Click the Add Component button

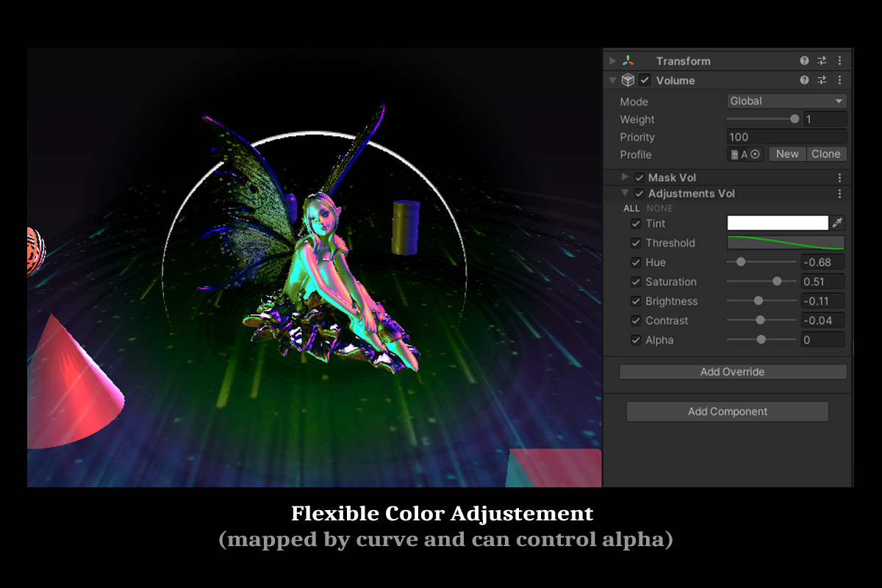coord(727,411)
